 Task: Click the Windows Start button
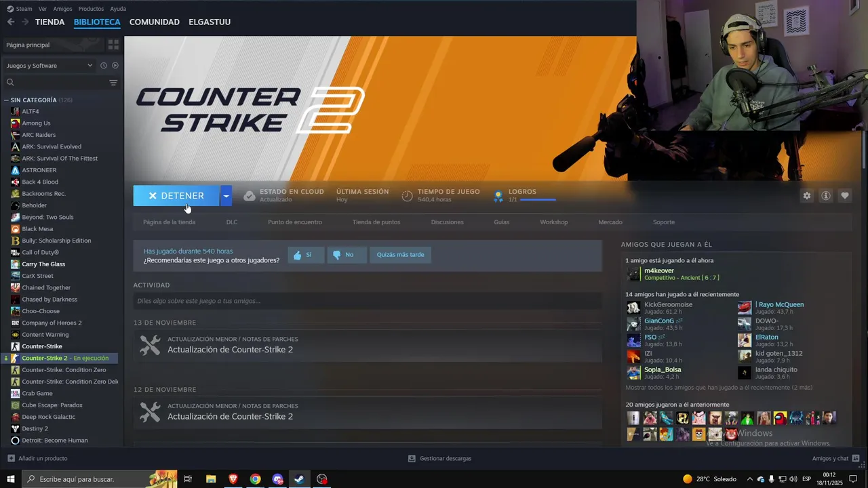(11, 479)
